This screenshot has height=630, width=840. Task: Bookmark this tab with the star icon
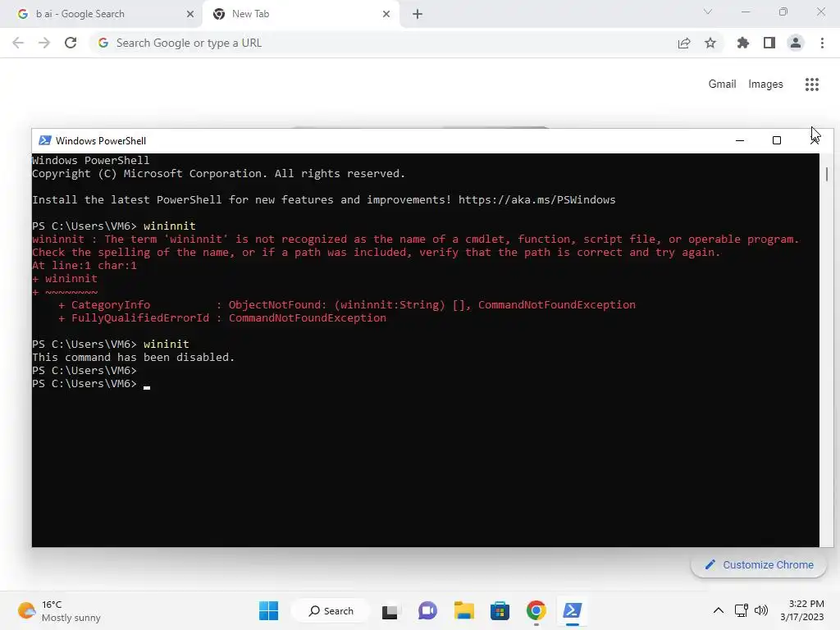click(x=710, y=43)
